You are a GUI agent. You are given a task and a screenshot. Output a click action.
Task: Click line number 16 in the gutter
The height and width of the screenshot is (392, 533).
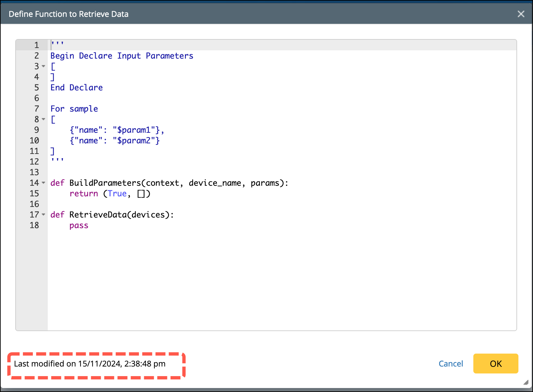(34, 204)
